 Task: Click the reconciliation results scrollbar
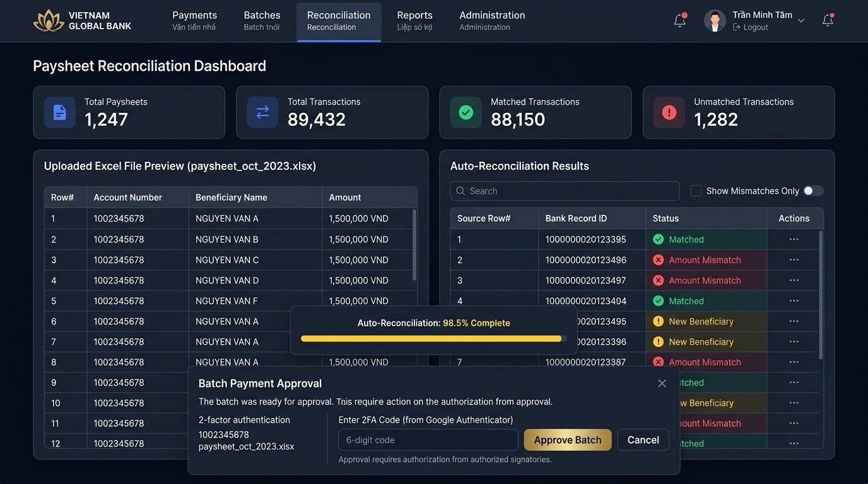(821, 294)
